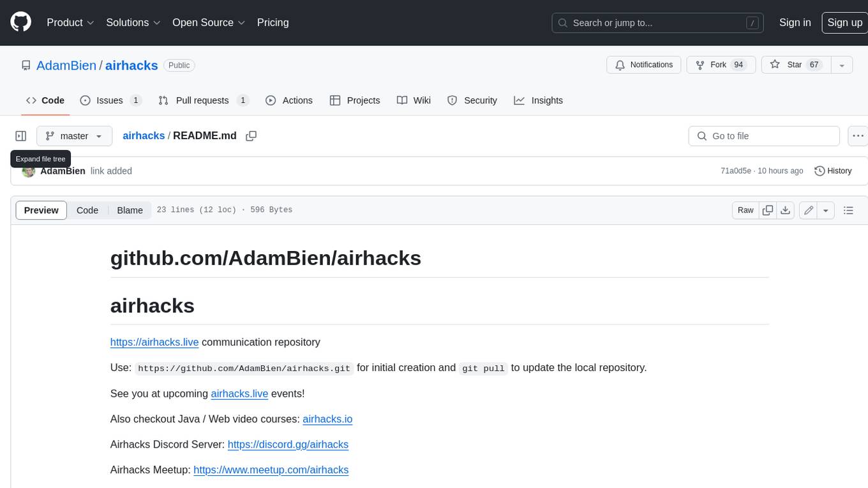Click the Sign up button
Screen dimensions: 868x488
coord(844,22)
